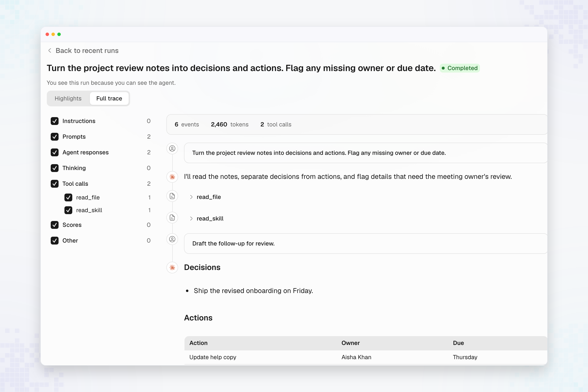The height and width of the screenshot is (392, 588).
Task: Click the Completed status badge
Action: pos(460,68)
